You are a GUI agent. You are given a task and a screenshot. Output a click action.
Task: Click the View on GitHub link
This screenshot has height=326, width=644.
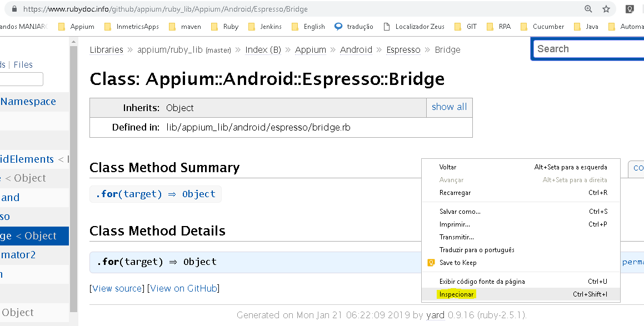pos(183,288)
